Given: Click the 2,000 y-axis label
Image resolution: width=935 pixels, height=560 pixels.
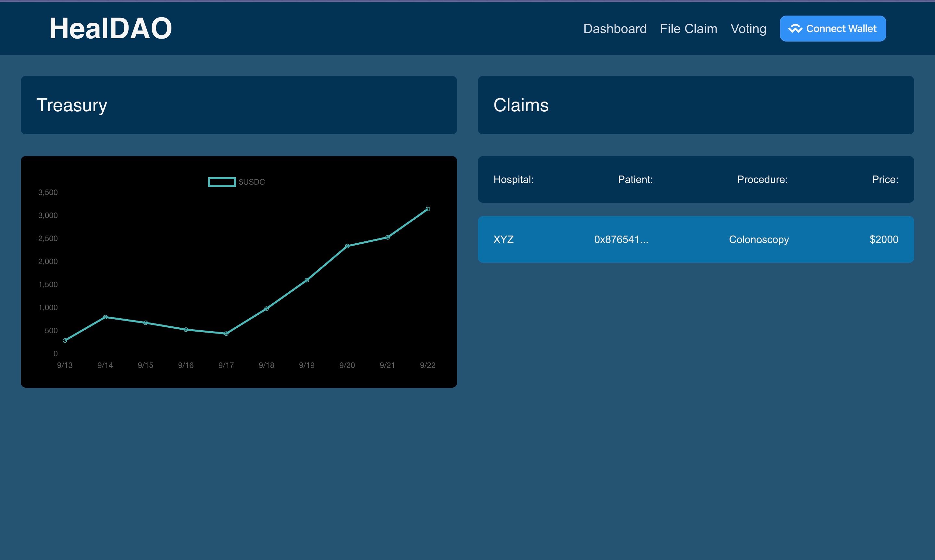Looking at the screenshot, I should tap(48, 262).
